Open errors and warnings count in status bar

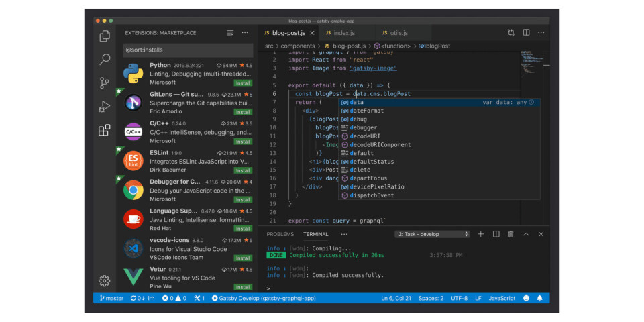click(174, 298)
